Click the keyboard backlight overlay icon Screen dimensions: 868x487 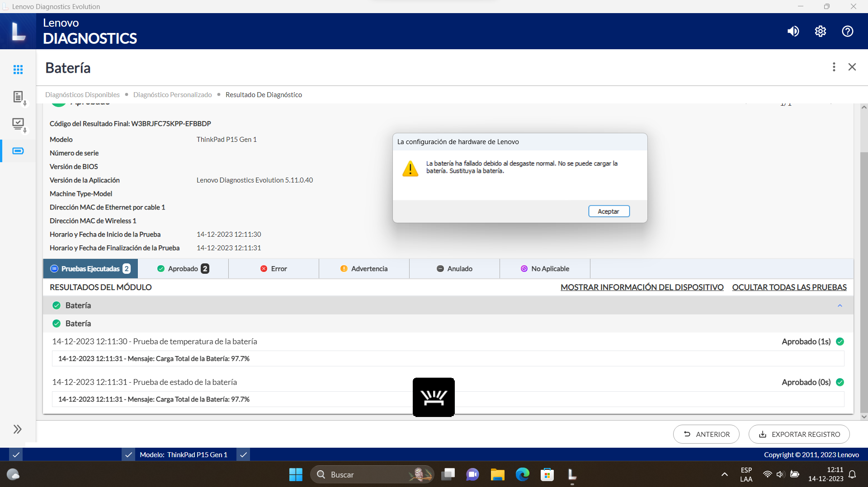tap(434, 397)
